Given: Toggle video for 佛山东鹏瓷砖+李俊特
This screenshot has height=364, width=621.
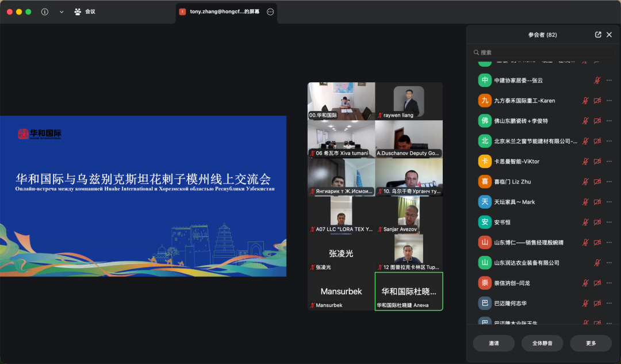Looking at the screenshot, I should pos(597,121).
